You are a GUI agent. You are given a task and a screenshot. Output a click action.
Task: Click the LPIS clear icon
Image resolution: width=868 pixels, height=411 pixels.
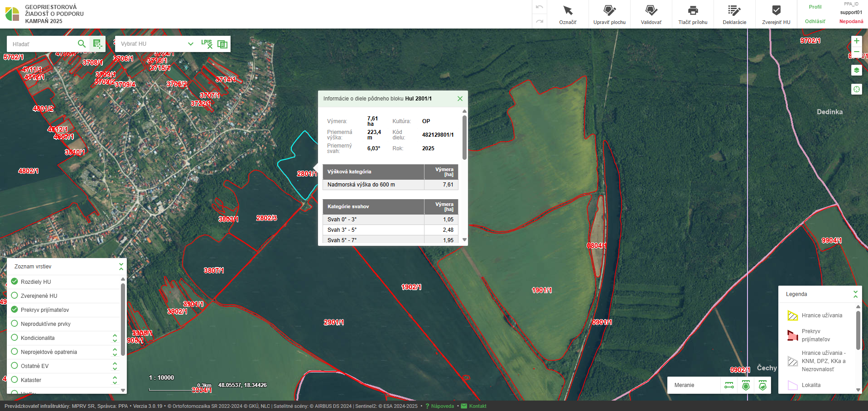[x=207, y=44]
